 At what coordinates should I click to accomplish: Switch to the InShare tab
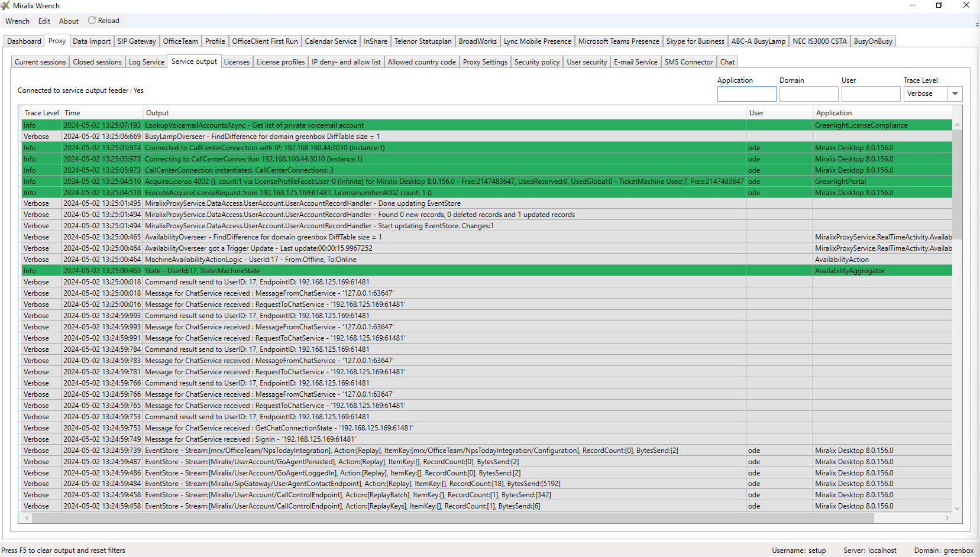376,41
